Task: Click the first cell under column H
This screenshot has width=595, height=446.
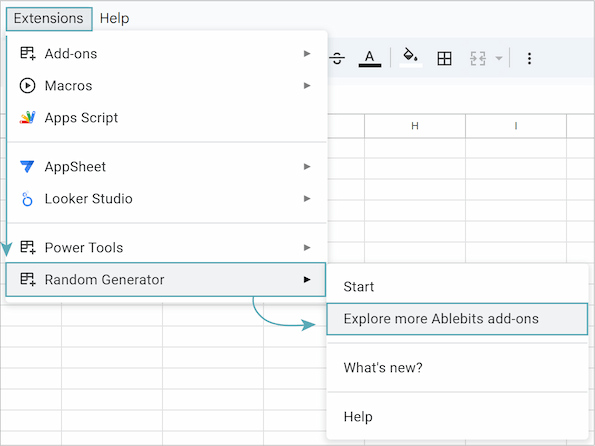Action: 415,148
